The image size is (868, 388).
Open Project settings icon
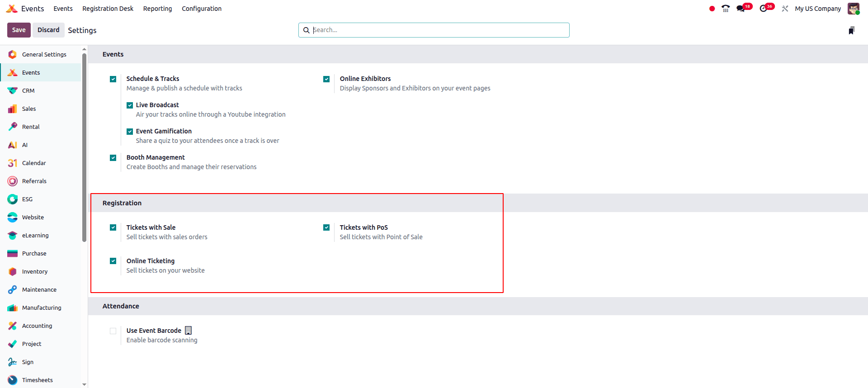(x=13, y=344)
